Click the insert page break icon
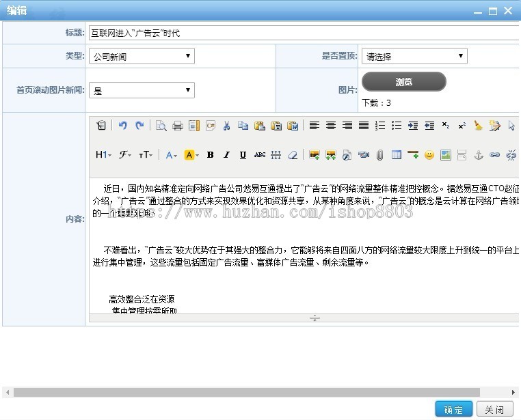Screen dimensions: 521x420 [462, 154]
